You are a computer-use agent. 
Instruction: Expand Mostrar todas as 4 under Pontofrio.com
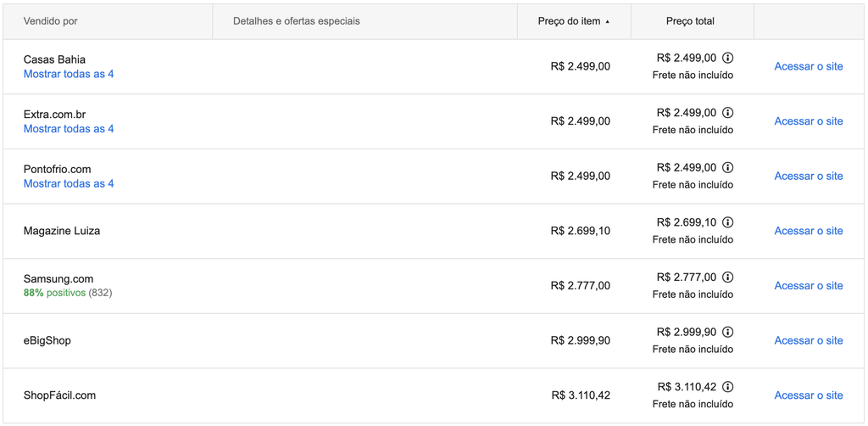(69, 183)
